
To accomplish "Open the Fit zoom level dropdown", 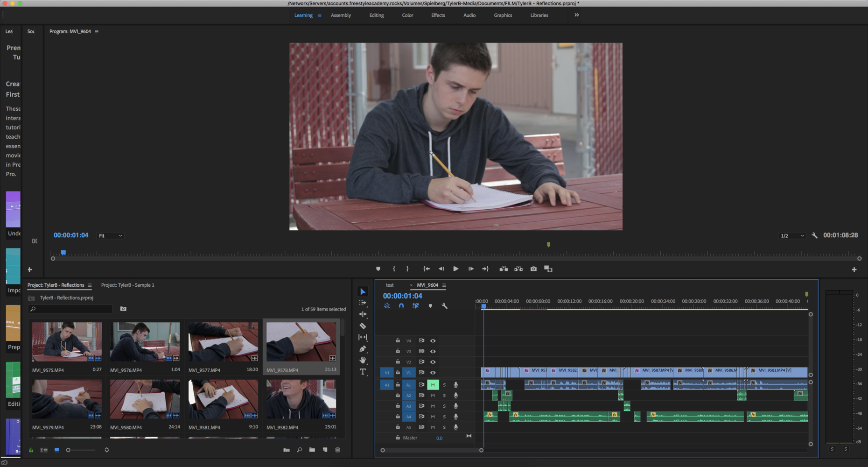I will point(110,236).
